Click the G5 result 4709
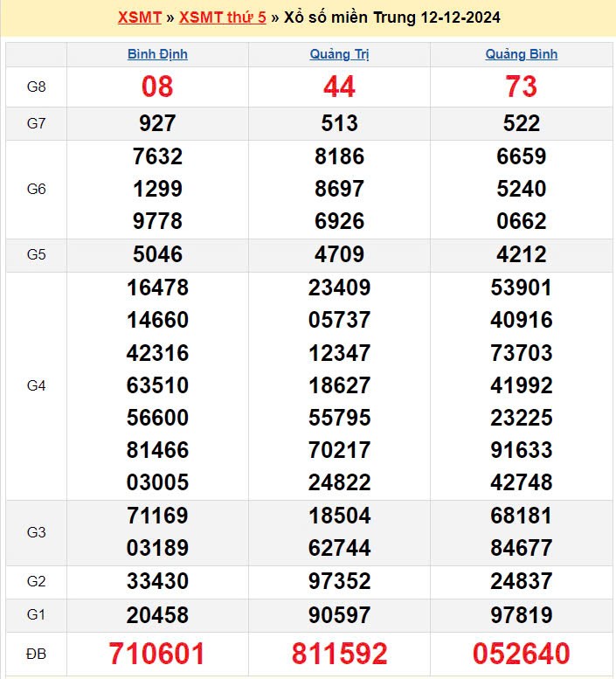616x679 pixels. click(x=339, y=255)
